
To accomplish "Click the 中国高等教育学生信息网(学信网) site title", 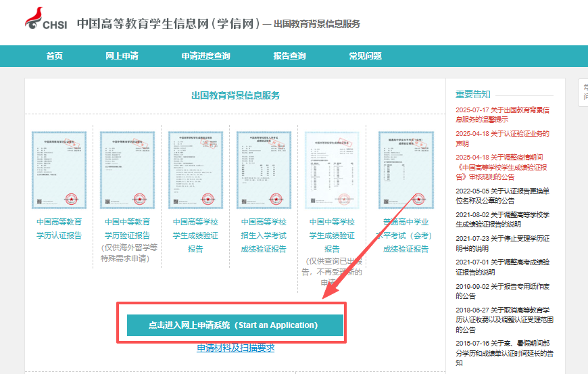I will point(168,24).
